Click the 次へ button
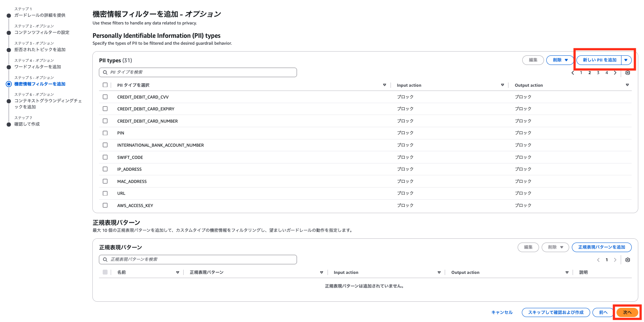Screen dimensions: 644x322 627,312
